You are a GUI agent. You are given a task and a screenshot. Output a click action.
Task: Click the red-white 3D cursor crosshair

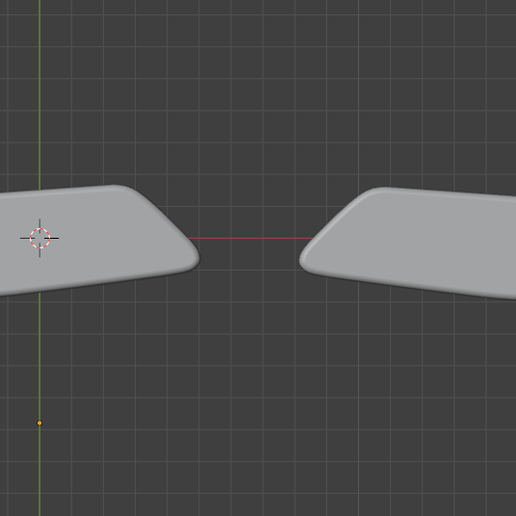[40, 238]
